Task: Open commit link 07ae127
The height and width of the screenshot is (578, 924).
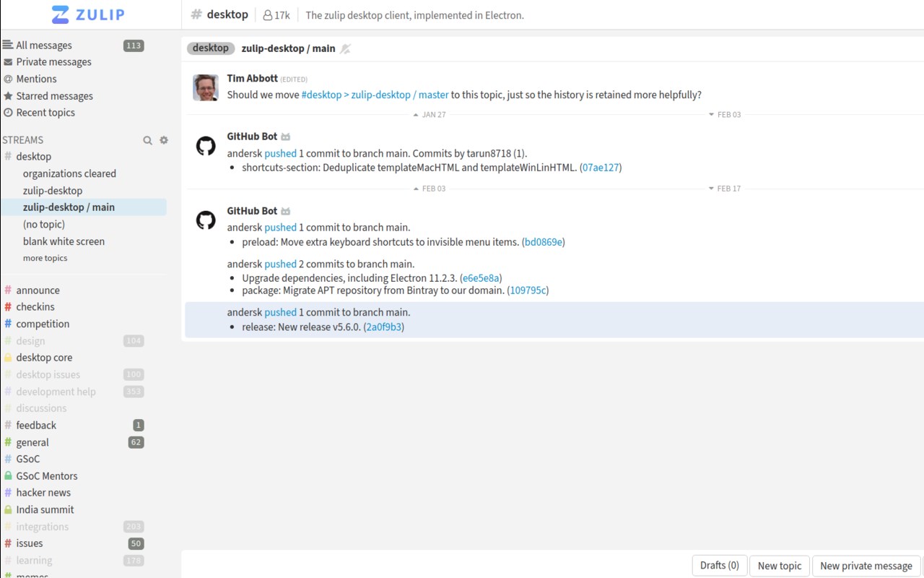Action: pos(601,168)
